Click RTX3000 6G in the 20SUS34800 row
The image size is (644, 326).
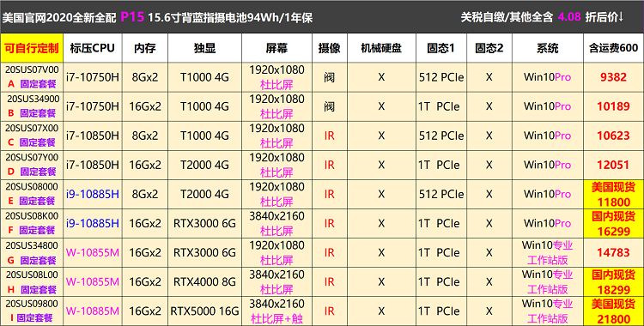tap(205, 252)
